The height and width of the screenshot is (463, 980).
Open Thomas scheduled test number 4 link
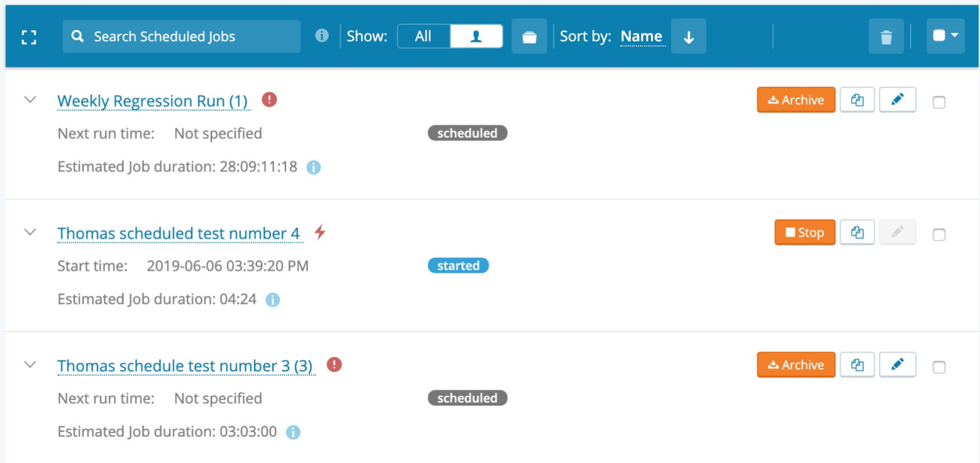click(x=179, y=233)
